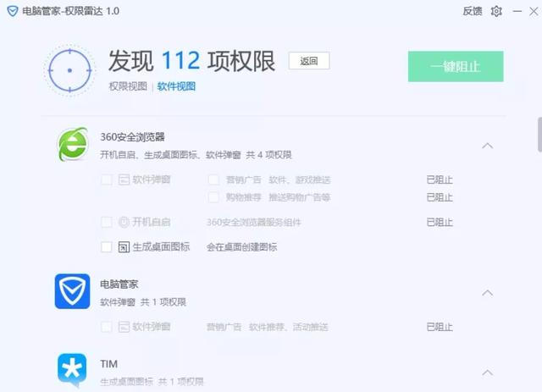Viewport: 542px width, 392px height.
Task: Toggle the 营销广告 checkbox
Action: (213, 179)
